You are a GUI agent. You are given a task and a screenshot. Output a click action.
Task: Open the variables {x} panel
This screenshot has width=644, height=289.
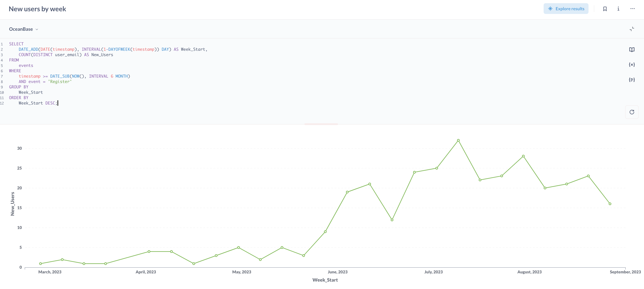(632, 65)
